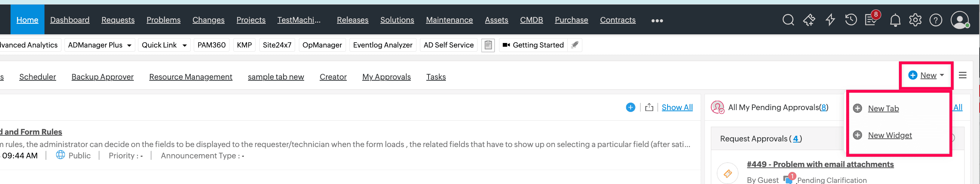Open the Requests module in navigation

click(118, 20)
